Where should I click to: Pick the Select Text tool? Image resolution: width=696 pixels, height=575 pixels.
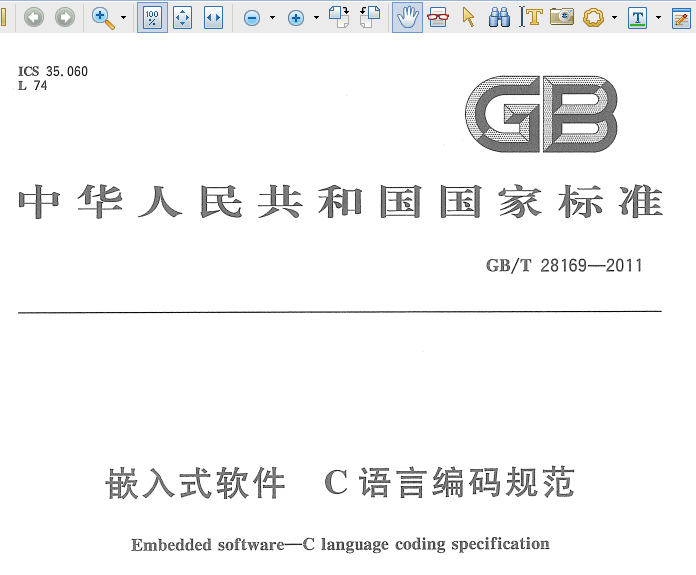(x=531, y=17)
